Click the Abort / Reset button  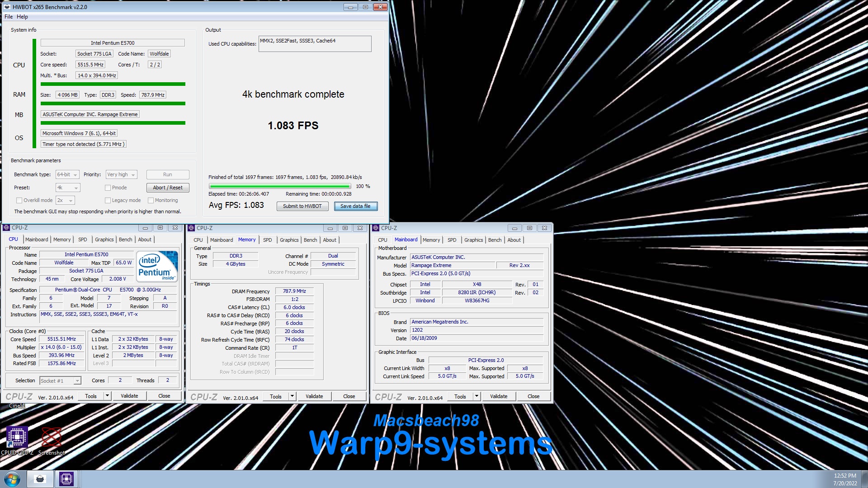point(168,188)
